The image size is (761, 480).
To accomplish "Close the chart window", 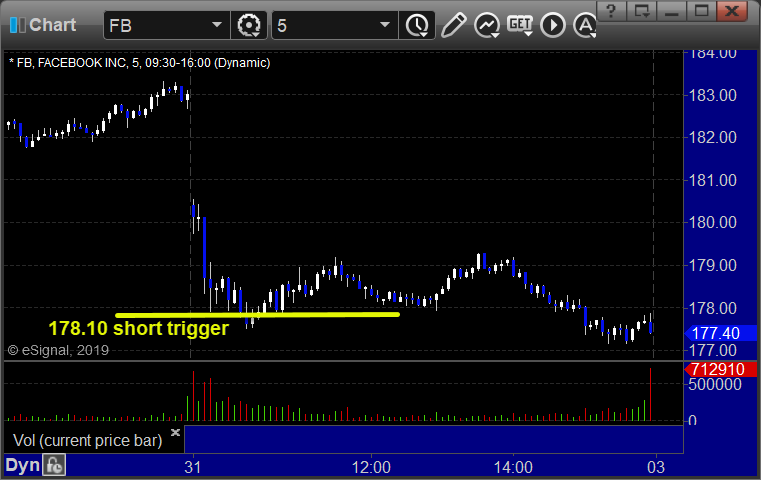I will 733,11.
